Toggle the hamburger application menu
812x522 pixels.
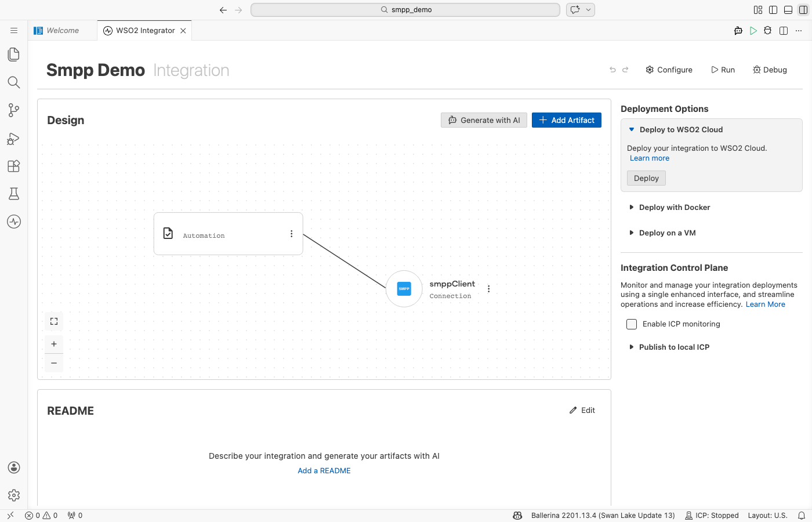(x=14, y=31)
